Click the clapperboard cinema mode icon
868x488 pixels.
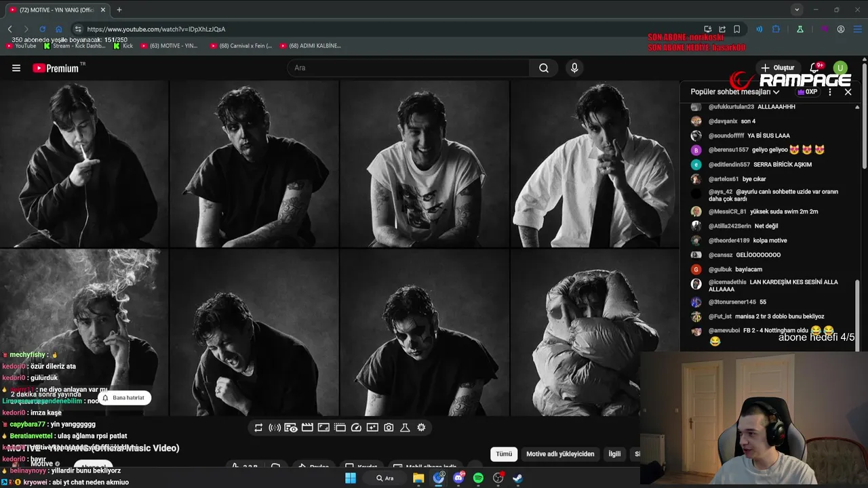(307, 428)
